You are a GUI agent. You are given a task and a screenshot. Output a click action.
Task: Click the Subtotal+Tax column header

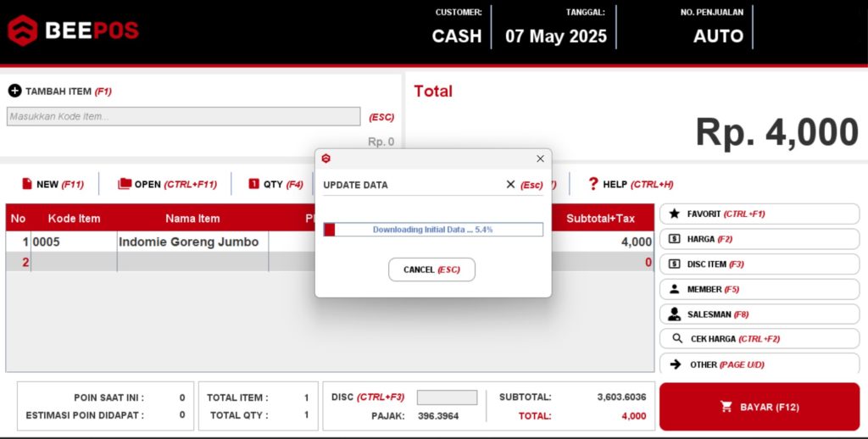601,219
